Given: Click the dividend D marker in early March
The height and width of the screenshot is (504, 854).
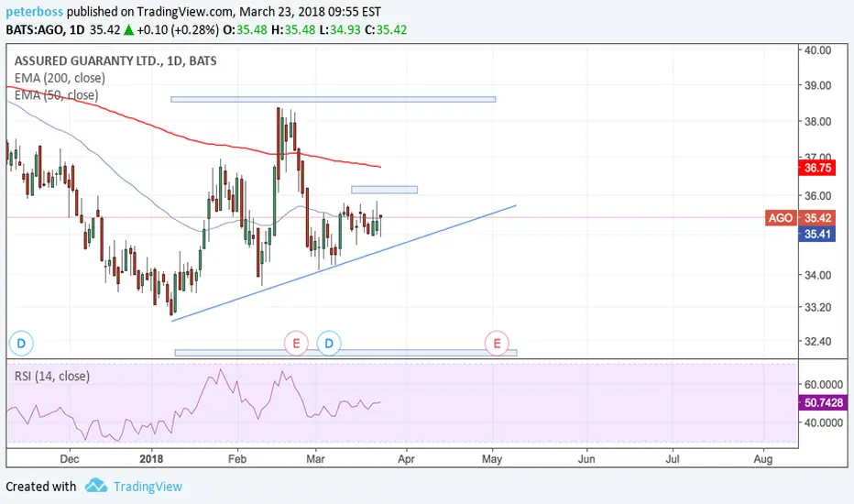Looking at the screenshot, I should pos(329,344).
